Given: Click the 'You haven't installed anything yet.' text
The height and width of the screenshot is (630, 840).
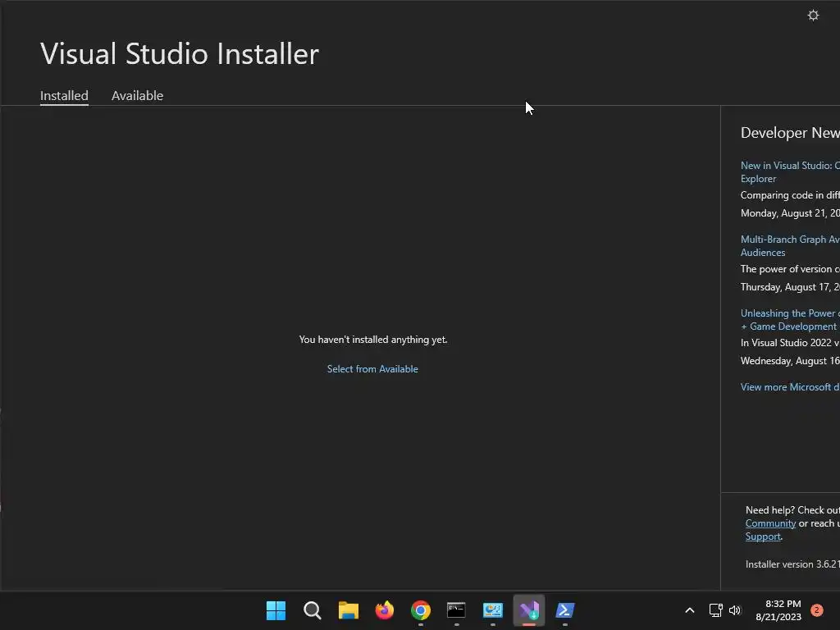Looking at the screenshot, I should click(373, 340).
